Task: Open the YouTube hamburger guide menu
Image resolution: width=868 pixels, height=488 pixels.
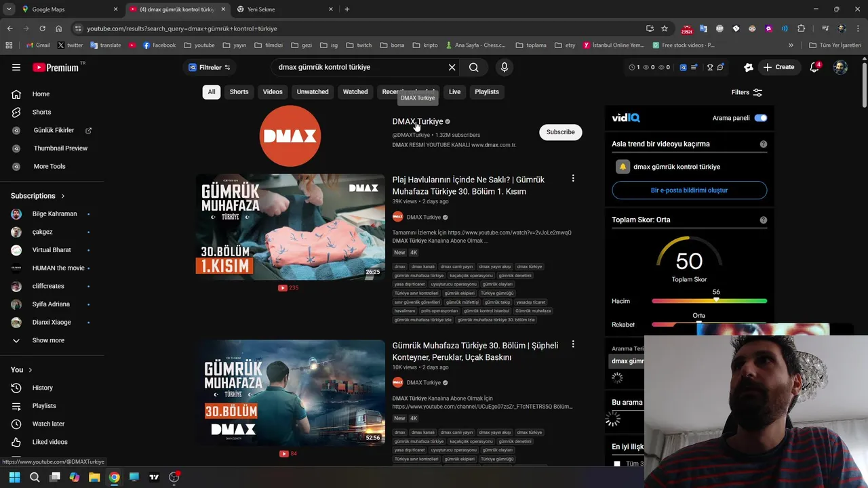Action: pyautogui.click(x=16, y=67)
